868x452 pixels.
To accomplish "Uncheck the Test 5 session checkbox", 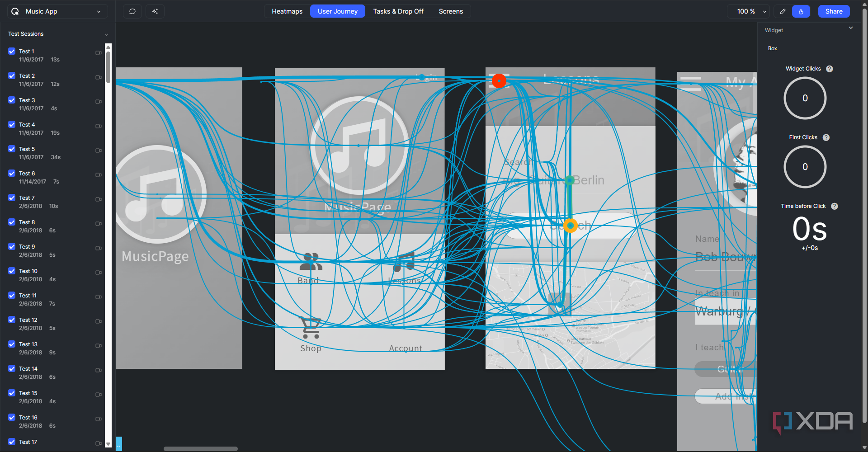I will tap(12, 149).
